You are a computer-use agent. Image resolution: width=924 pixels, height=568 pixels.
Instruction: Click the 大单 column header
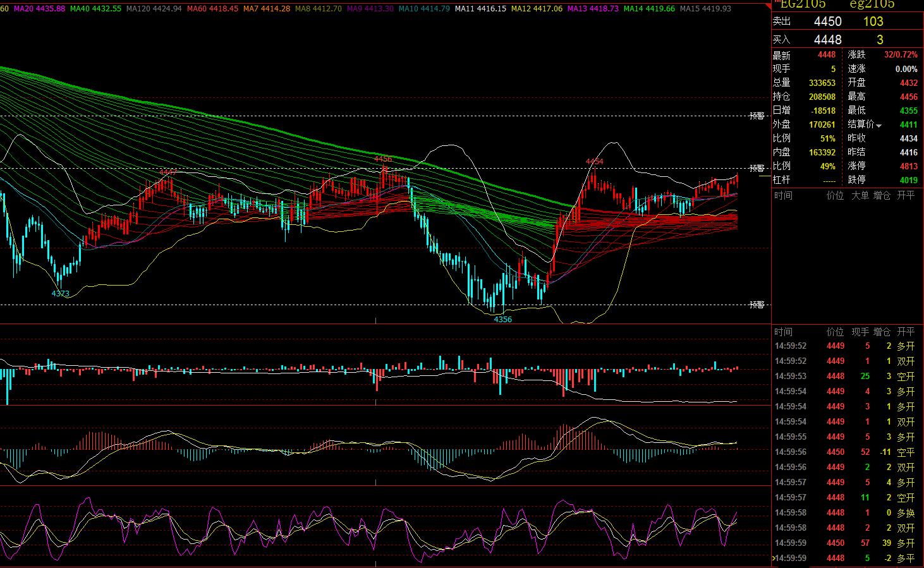tap(860, 195)
